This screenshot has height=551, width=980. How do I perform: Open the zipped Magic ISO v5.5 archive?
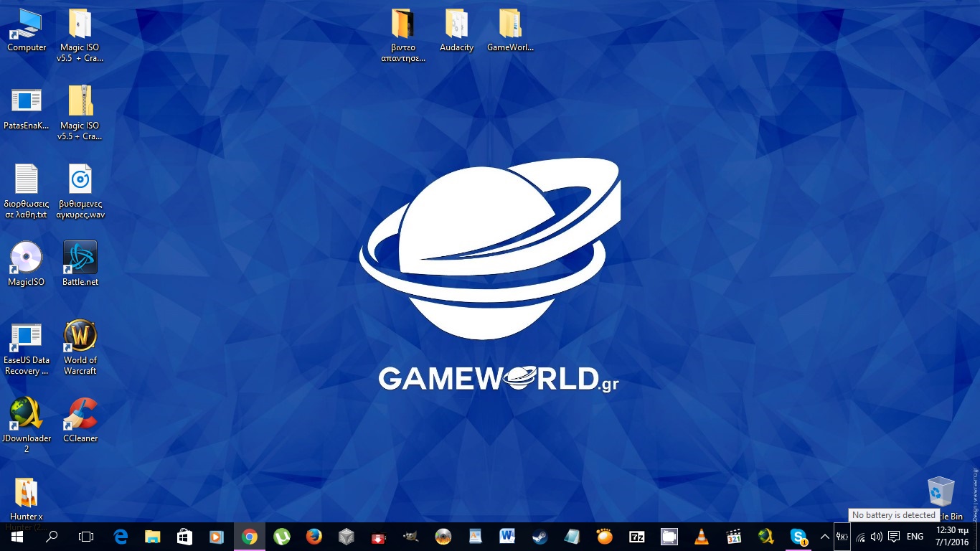pos(80,113)
